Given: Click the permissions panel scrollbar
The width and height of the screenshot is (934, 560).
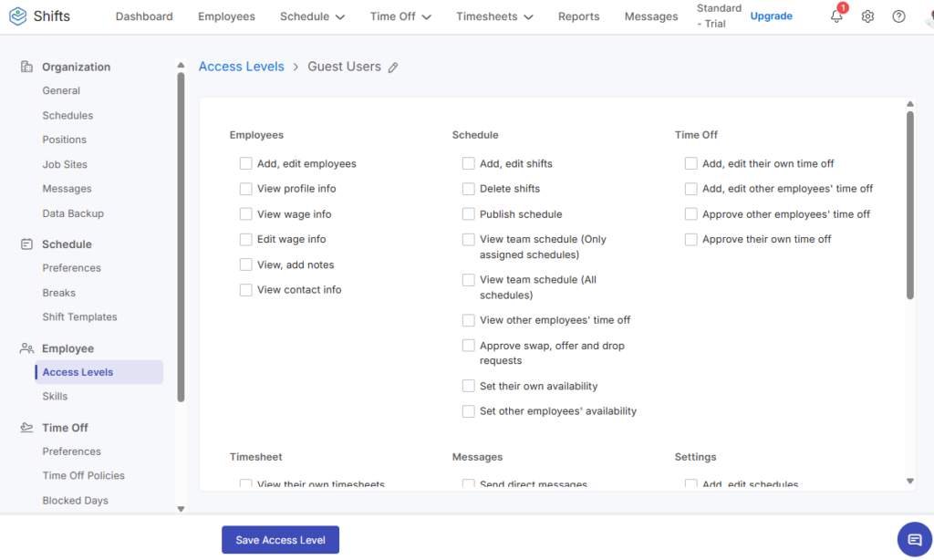Looking at the screenshot, I should (x=909, y=205).
